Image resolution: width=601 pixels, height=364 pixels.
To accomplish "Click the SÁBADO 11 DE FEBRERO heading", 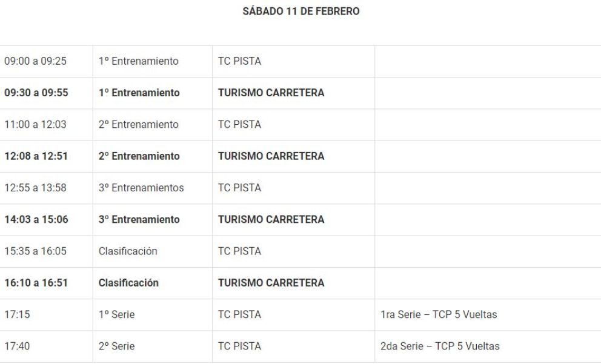I will (300, 12).
